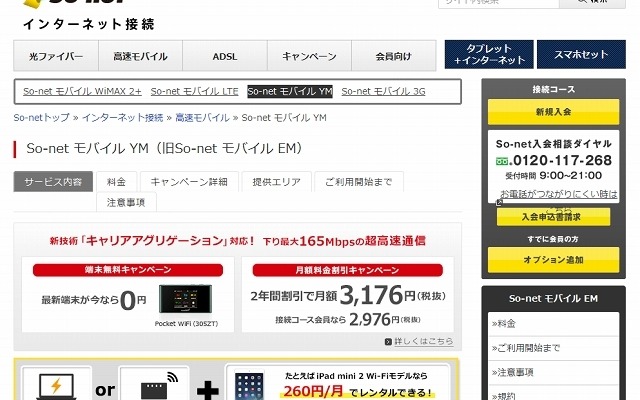Click the arrow icon beside 詳しくはこちら
This screenshot has height=400, width=640.
coord(388,342)
